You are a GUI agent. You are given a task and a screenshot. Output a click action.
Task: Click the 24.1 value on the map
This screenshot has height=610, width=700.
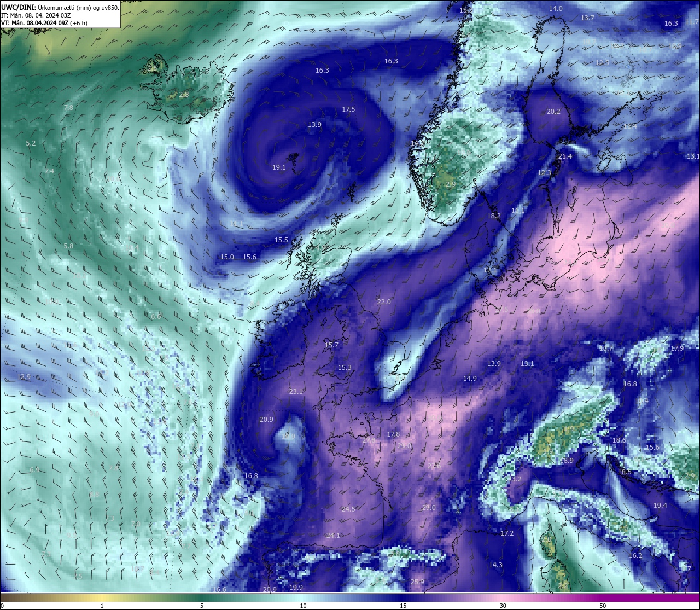[332, 536]
